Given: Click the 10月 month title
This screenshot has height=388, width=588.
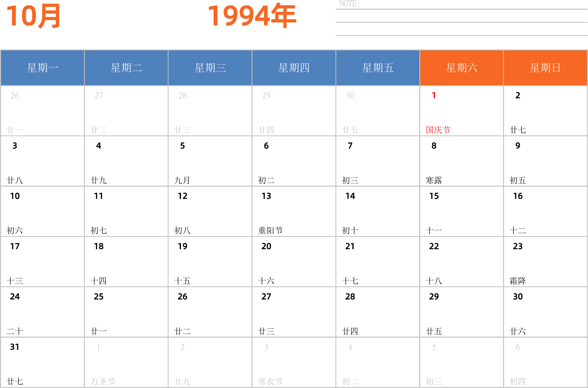Looking at the screenshot, I should tap(33, 16).
